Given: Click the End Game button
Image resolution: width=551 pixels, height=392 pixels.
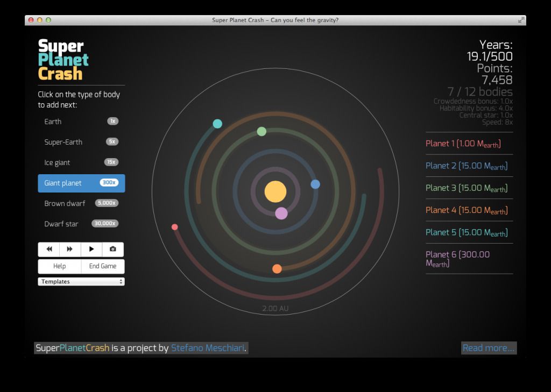Looking at the screenshot, I should pos(102,266).
